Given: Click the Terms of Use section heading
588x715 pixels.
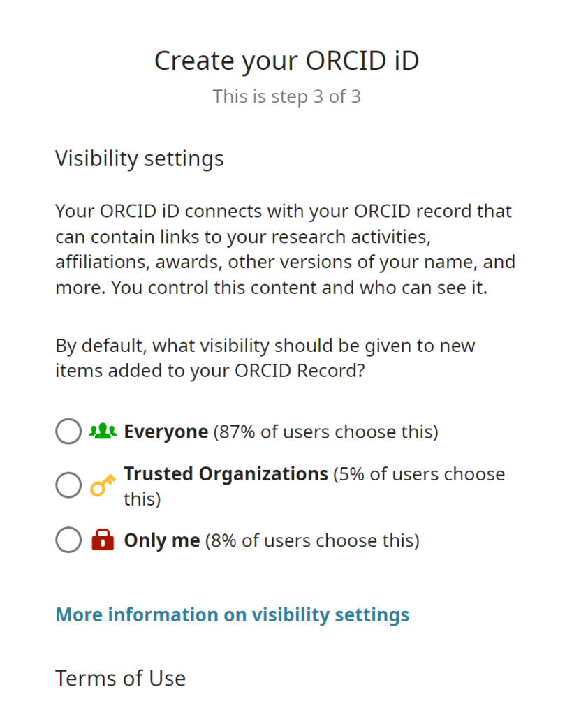Looking at the screenshot, I should pyautogui.click(x=120, y=677).
